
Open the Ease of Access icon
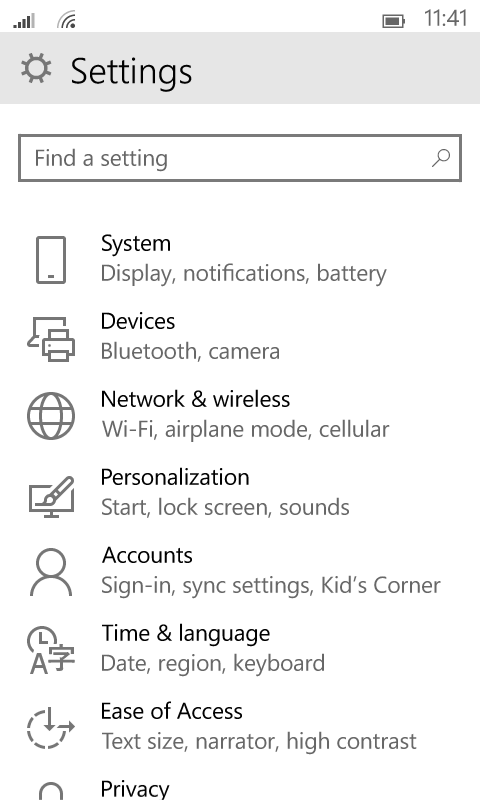point(51,728)
